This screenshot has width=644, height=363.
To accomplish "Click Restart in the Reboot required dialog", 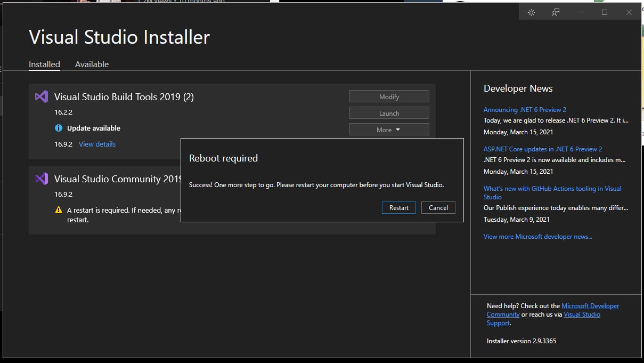I will click(x=398, y=207).
